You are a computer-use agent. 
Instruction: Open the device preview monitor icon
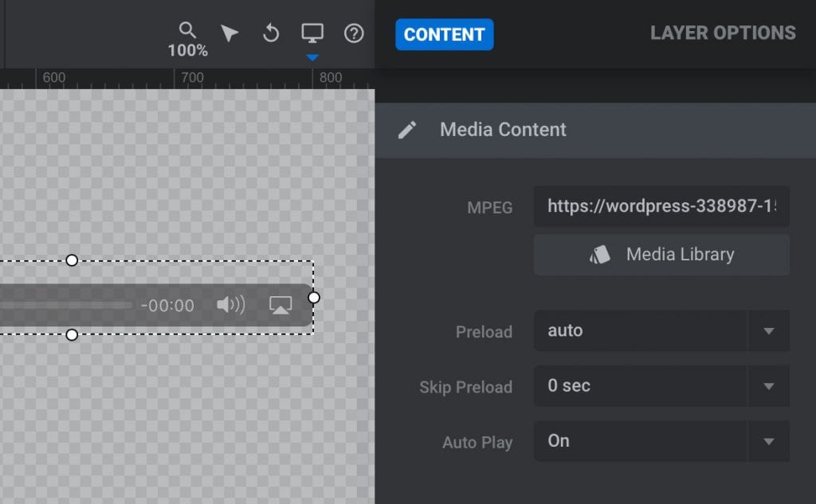pyautogui.click(x=312, y=32)
